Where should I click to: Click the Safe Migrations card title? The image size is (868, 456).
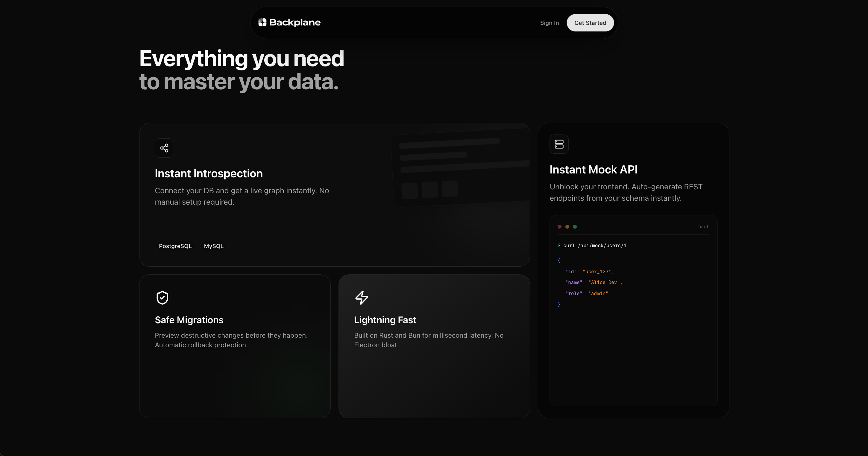pos(189,320)
